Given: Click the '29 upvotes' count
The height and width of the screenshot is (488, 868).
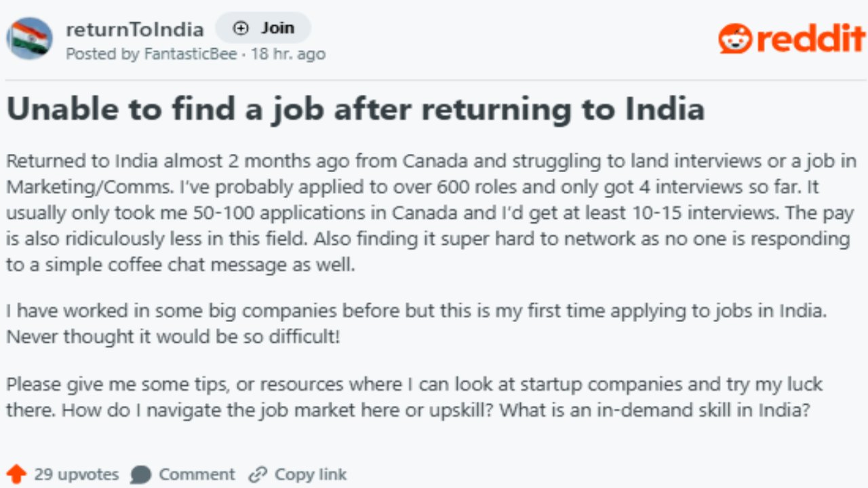Looking at the screenshot, I should coord(76,474).
